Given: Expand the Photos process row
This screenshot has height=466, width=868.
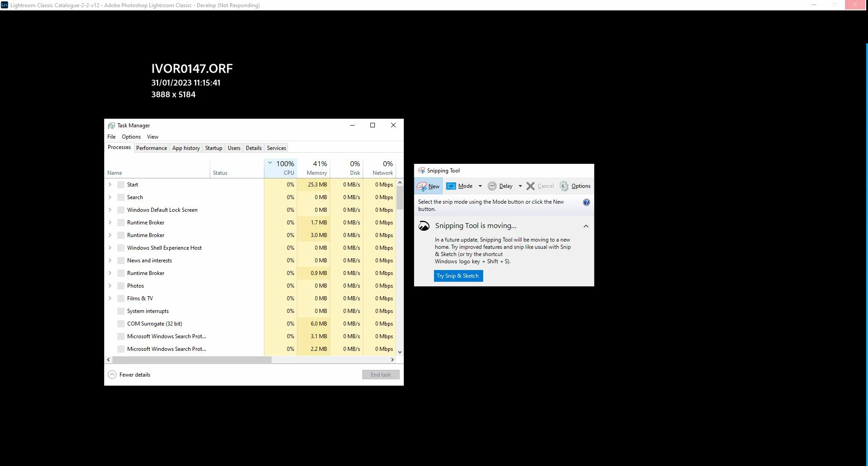Looking at the screenshot, I should (x=110, y=286).
